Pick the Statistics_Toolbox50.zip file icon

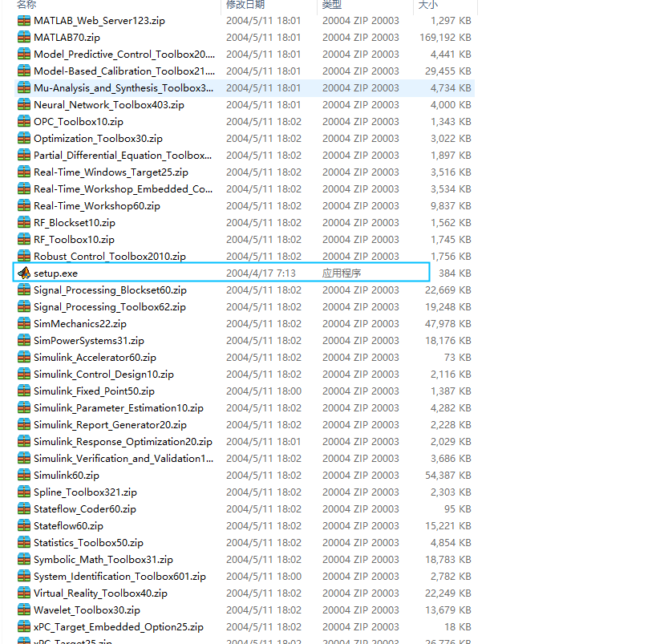click(x=24, y=543)
